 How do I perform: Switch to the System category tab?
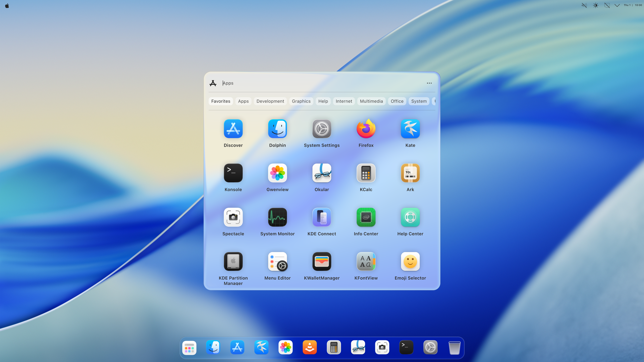[419, 101]
